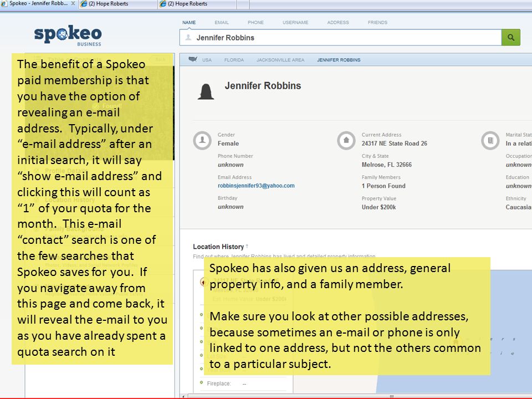The height and width of the screenshot is (399, 532).
Task: Click the unknown Birthday value
Action: click(x=231, y=207)
